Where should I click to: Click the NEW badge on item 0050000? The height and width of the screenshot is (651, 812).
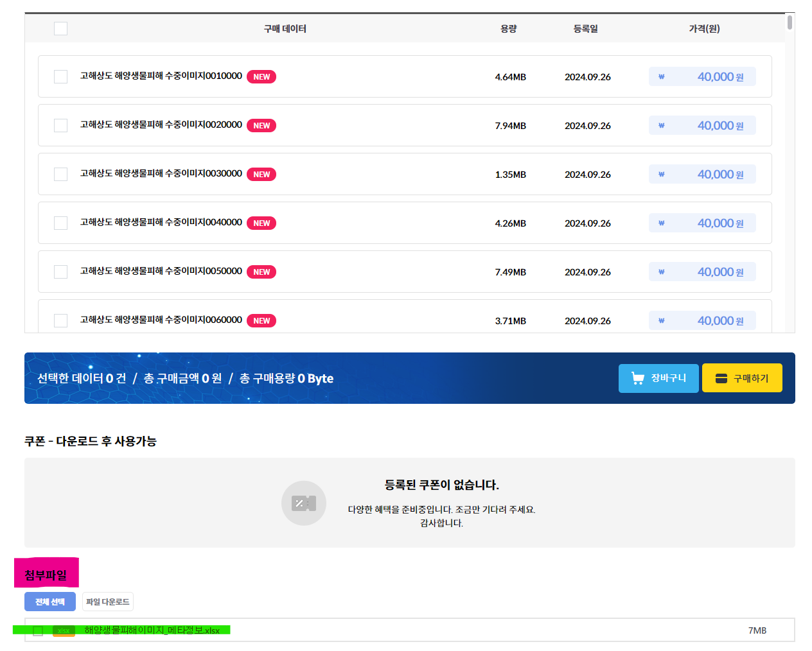point(261,272)
